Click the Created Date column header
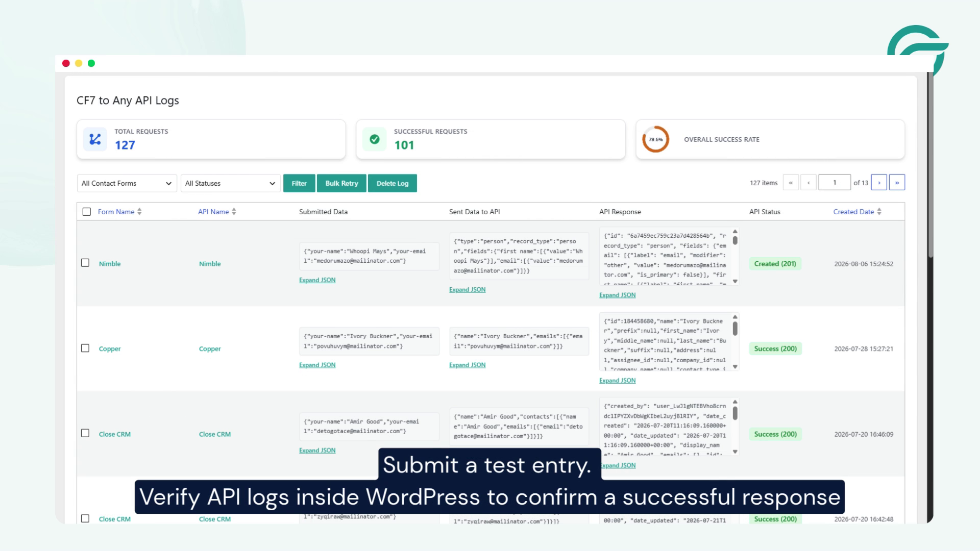Viewport: 980px width, 551px height. [853, 212]
